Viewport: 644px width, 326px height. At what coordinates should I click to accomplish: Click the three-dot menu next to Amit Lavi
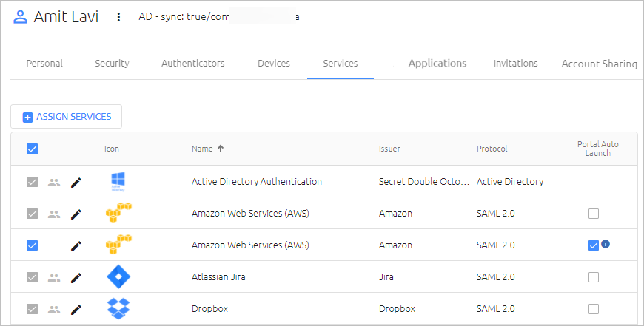118,17
